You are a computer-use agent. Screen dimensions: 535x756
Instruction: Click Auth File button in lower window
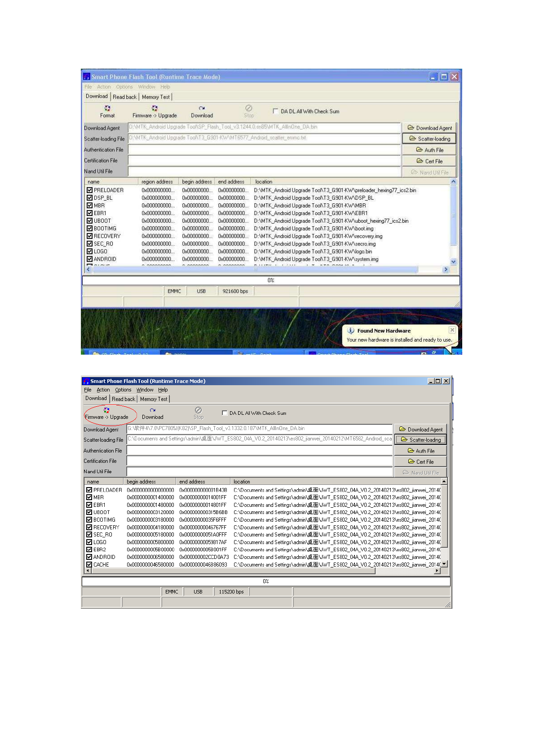point(420,451)
